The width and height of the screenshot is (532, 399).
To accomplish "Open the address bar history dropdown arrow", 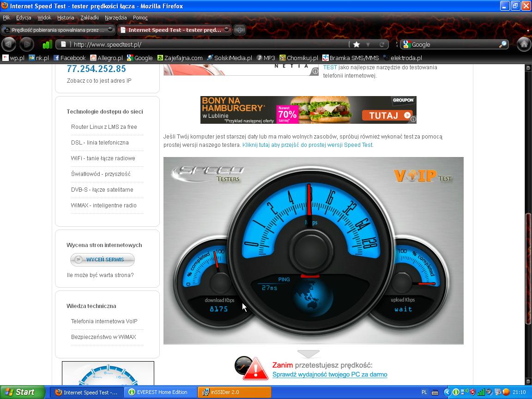I will (x=368, y=44).
